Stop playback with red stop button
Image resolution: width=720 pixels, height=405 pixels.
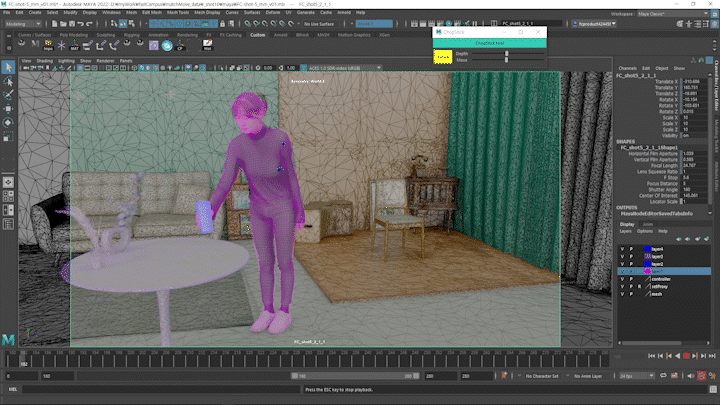(686, 356)
